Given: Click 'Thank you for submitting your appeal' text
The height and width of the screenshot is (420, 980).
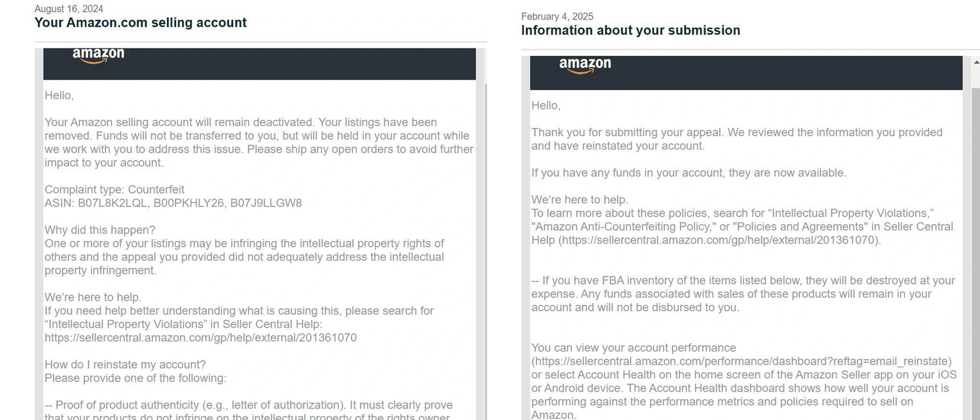Looking at the screenshot, I should 627,133.
